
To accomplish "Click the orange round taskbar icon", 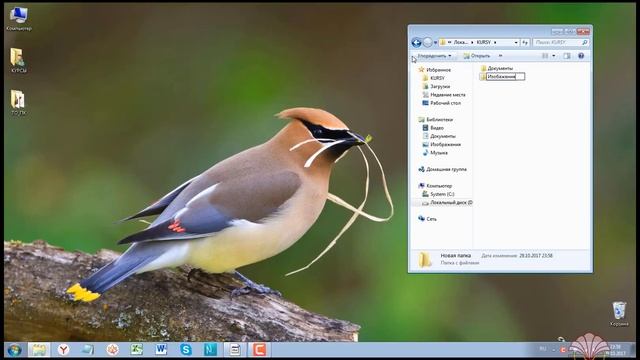I will pyautogui.click(x=112, y=350).
